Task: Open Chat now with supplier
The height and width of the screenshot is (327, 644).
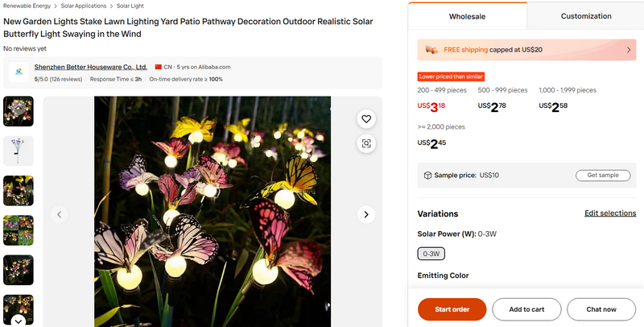Action: coord(601,309)
